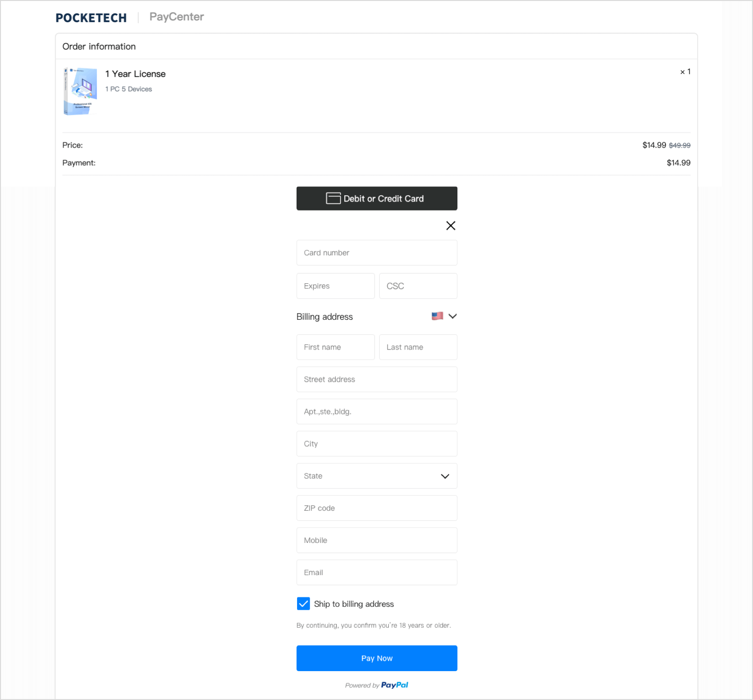Click the Apt., ste., bldg. field
The width and height of the screenshot is (753, 700).
click(376, 411)
